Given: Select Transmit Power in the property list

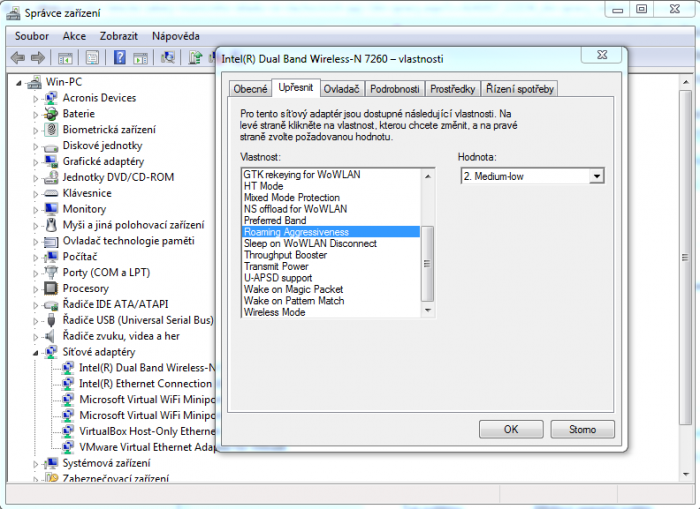Looking at the screenshot, I should pyautogui.click(x=276, y=267).
